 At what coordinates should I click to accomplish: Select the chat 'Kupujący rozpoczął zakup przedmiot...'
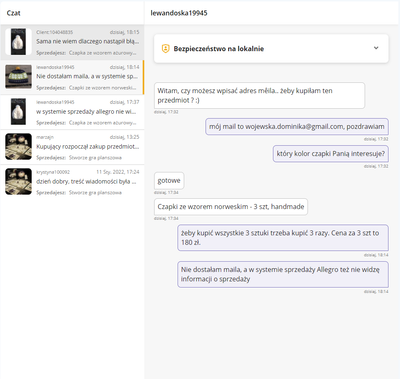(x=72, y=147)
